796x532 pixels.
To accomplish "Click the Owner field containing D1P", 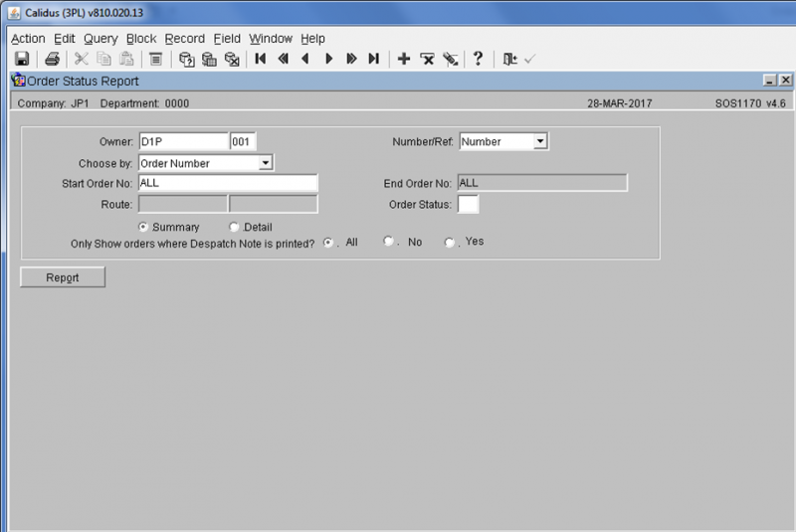I will click(183, 141).
